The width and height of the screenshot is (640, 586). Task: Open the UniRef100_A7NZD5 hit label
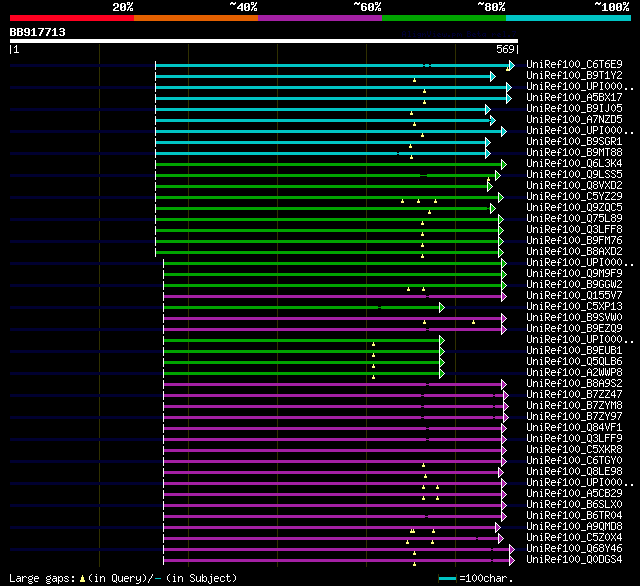coord(574,120)
